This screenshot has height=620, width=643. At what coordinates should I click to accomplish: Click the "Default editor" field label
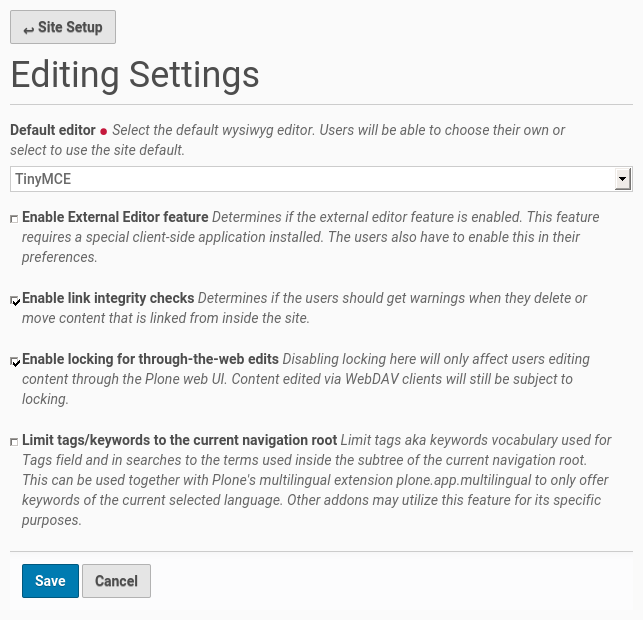[x=52, y=130]
